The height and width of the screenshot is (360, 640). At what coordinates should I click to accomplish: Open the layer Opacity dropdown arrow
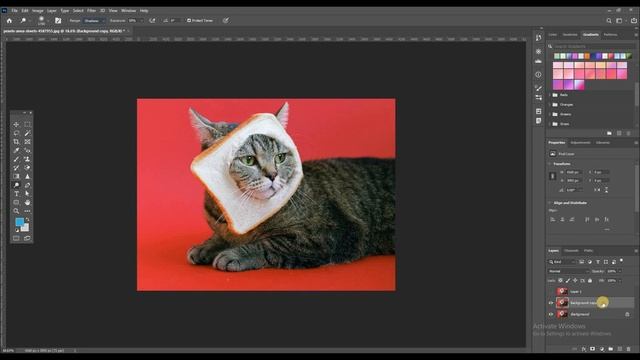pos(620,271)
